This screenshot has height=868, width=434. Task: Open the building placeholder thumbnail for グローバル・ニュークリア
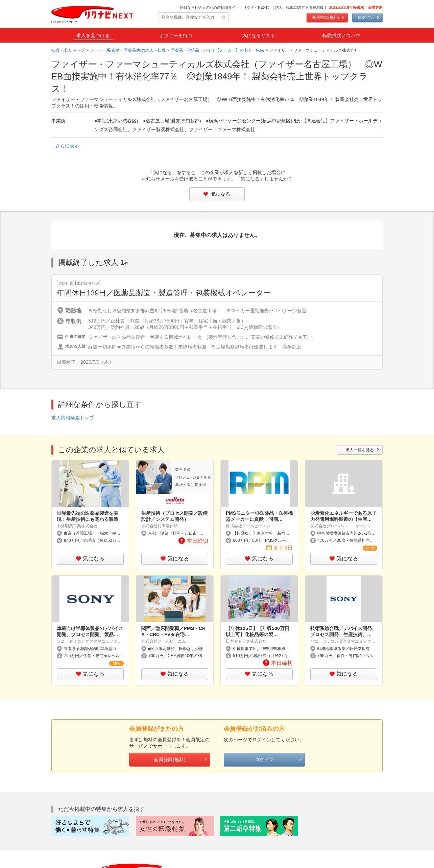pyautogui.click(x=344, y=483)
